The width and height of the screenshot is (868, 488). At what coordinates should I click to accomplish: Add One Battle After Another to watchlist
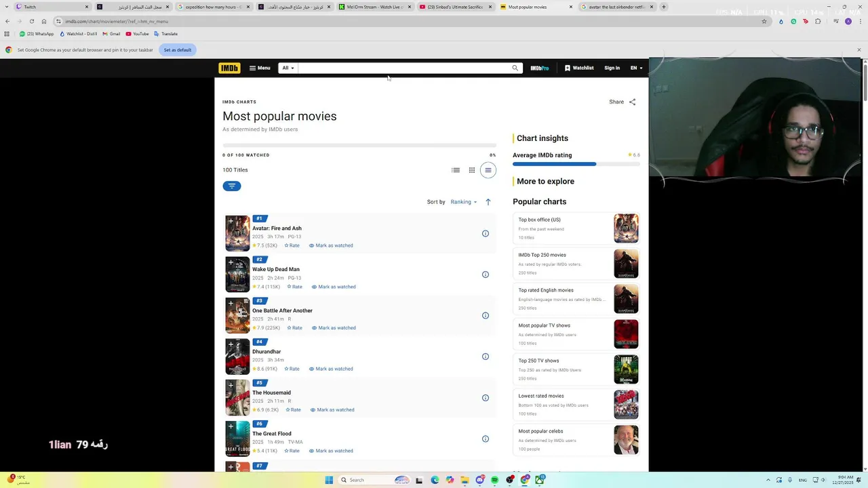pyautogui.click(x=231, y=304)
